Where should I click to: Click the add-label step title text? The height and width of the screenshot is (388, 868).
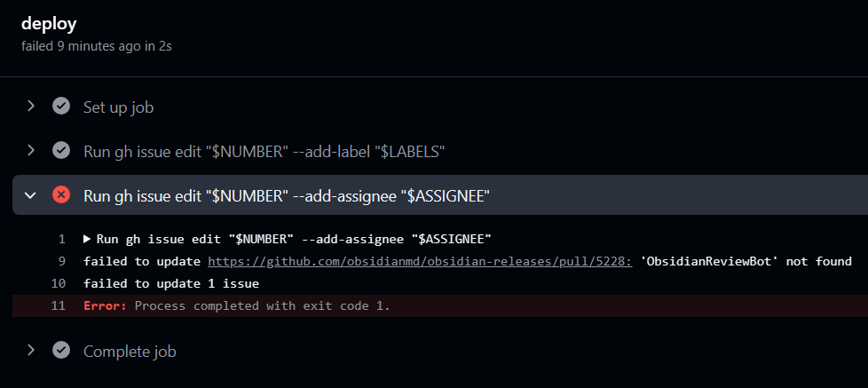pyautogui.click(x=264, y=152)
